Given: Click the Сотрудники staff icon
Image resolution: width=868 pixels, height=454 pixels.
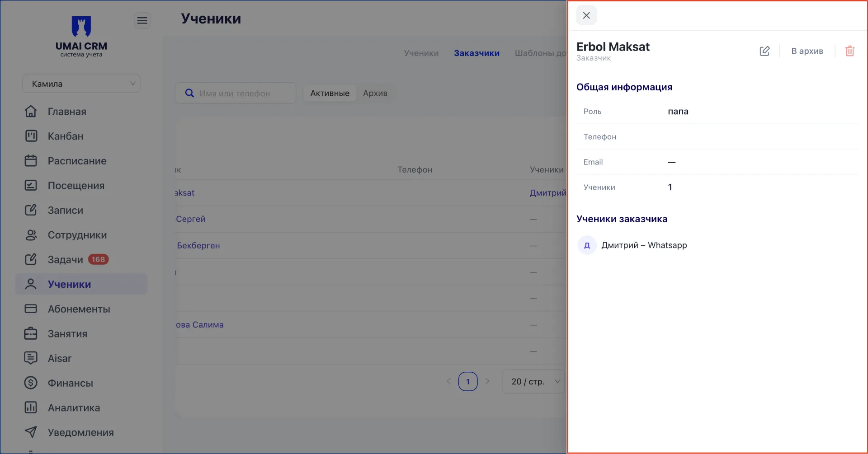Looking at the screenshot, I should 31,235.
